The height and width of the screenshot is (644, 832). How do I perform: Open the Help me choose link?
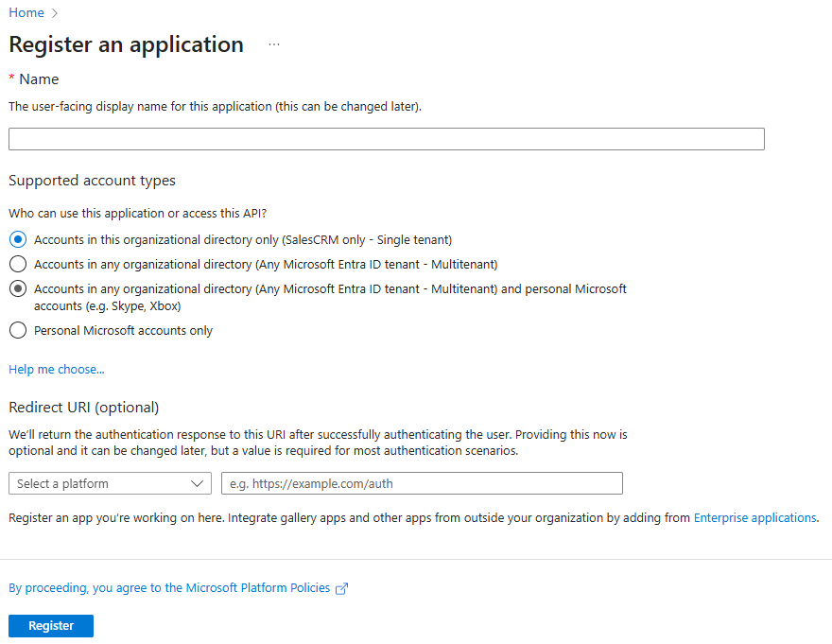pos(56,369)
